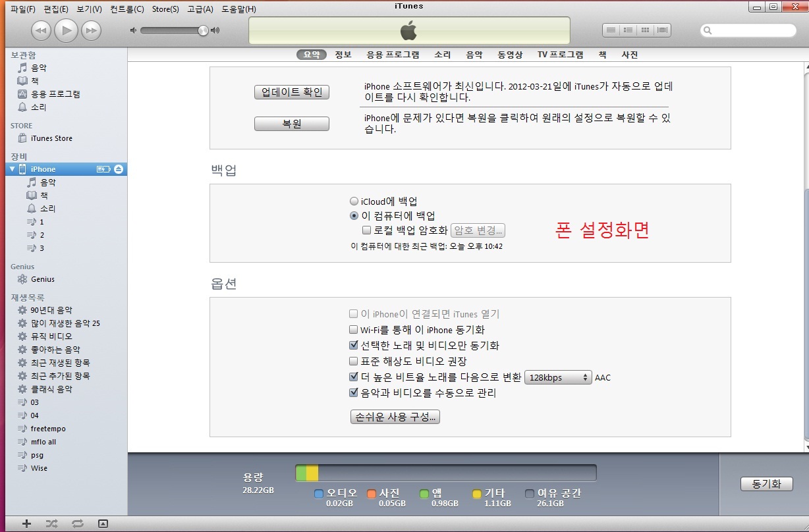Click the 업데이트 확인 button
Image resolution: width=809 pixels, height=532 pixels.
click(x=292, y=92)
